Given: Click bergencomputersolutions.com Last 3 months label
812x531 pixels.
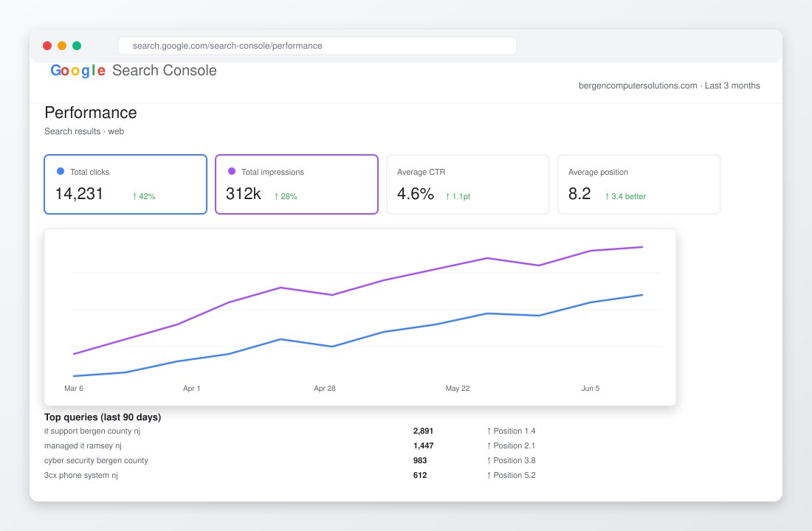Looking at the screenshot, I should (x=669, y=86).
